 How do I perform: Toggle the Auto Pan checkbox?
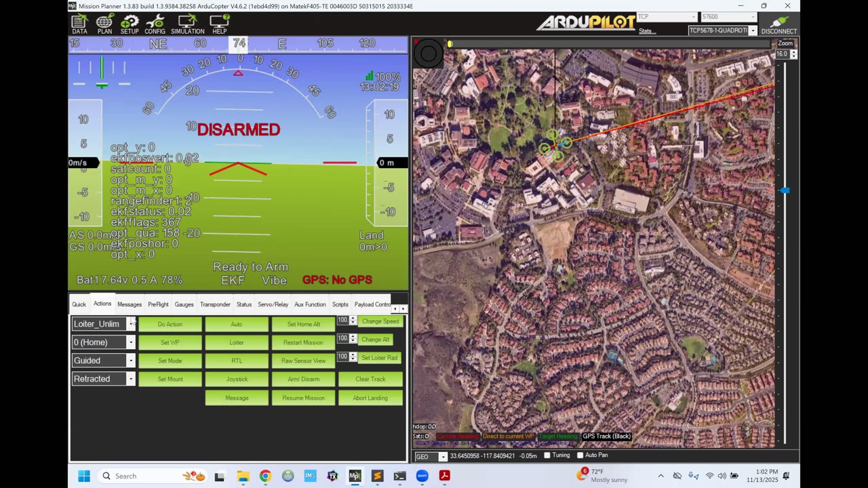(580, 455)
